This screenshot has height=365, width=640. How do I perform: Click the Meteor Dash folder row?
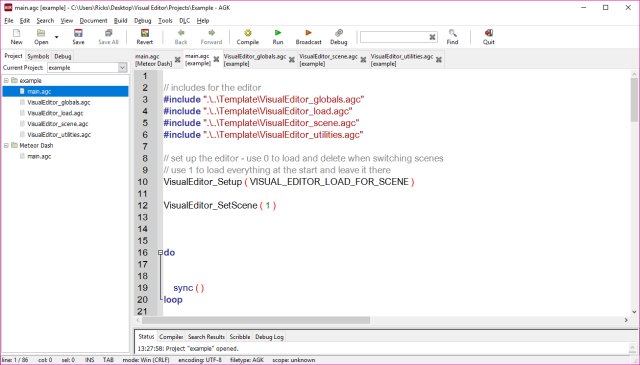point(36,145)
